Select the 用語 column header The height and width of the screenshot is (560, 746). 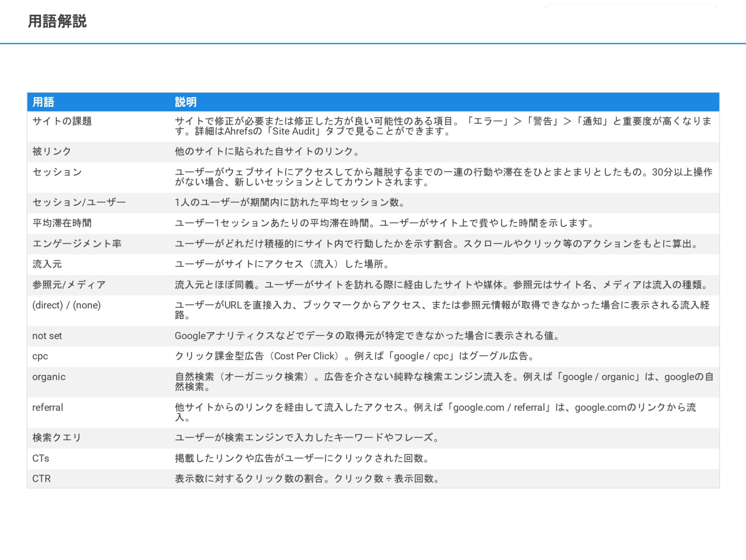click(43, 103)
